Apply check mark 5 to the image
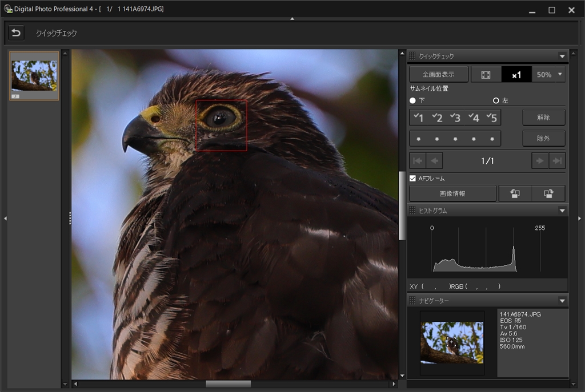Viewport: 585px width, 392px height. pyautogui.click(x=491, y=118)
